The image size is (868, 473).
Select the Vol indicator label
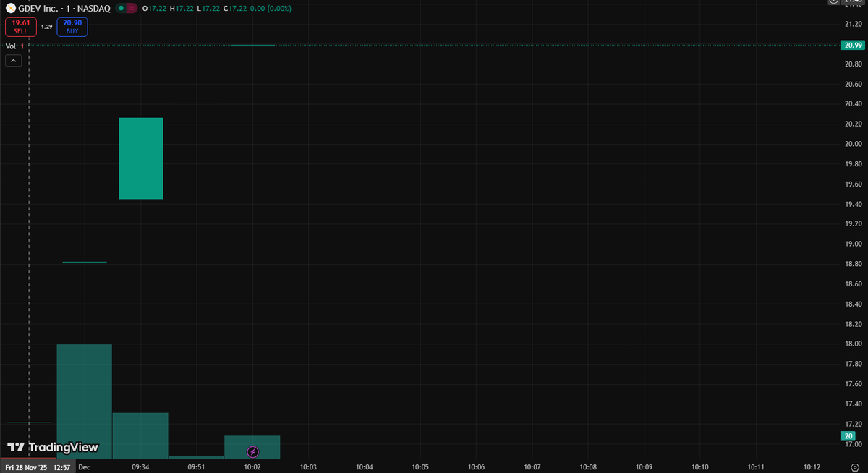coord(11,46)
